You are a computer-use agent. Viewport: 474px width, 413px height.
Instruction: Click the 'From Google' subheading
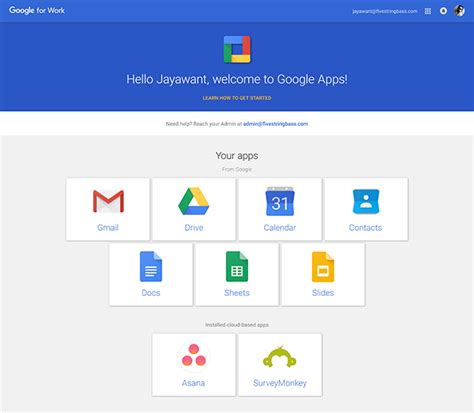pos(237,169)
